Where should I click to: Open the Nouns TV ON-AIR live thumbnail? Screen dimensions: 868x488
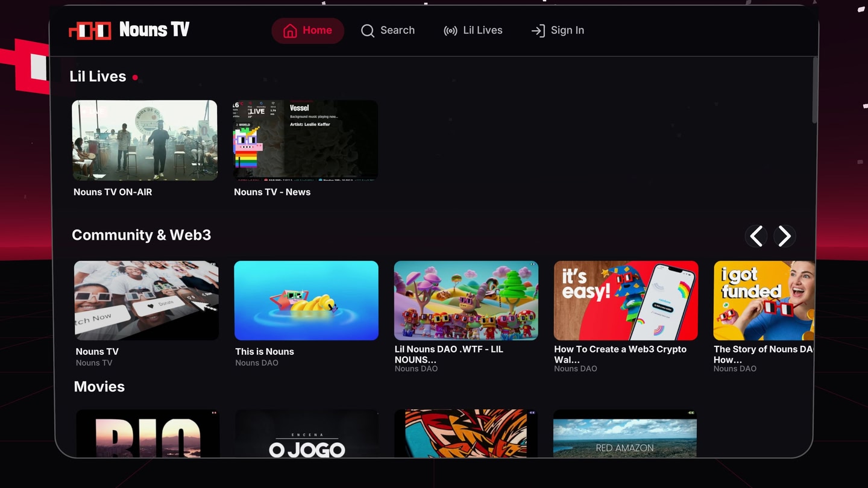(145, 140)
